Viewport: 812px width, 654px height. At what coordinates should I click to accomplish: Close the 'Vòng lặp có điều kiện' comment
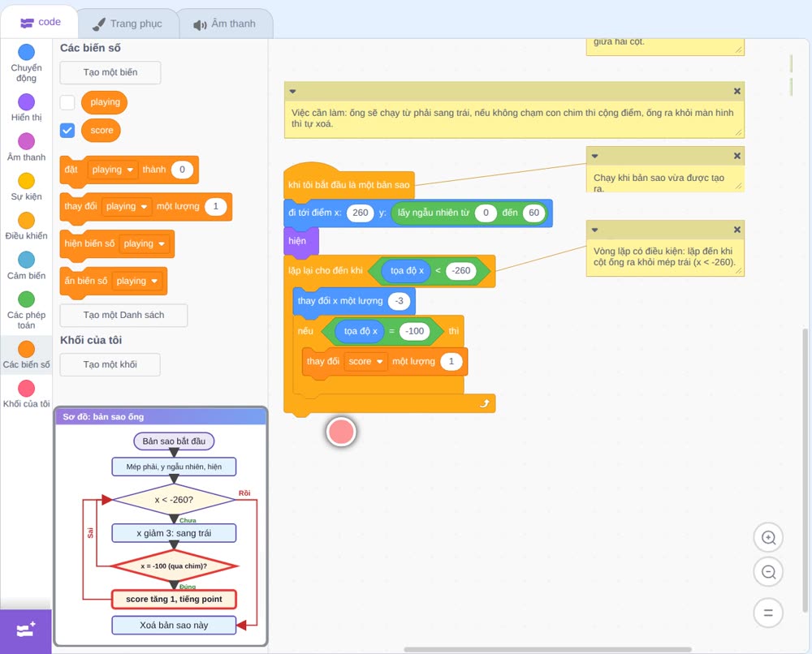[737, 229]
